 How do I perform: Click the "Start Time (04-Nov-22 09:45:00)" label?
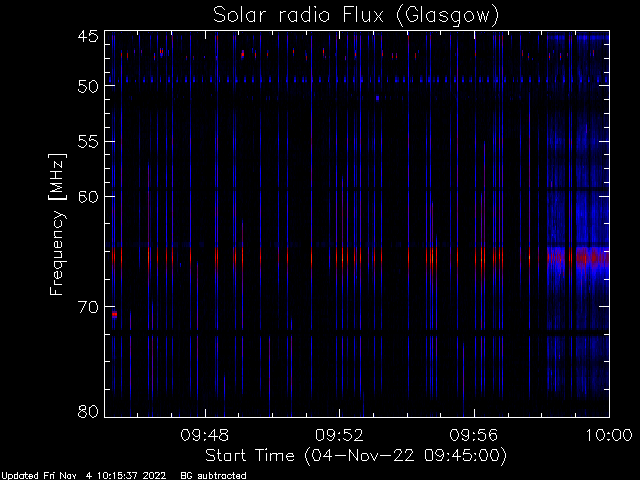click(356, 456)
